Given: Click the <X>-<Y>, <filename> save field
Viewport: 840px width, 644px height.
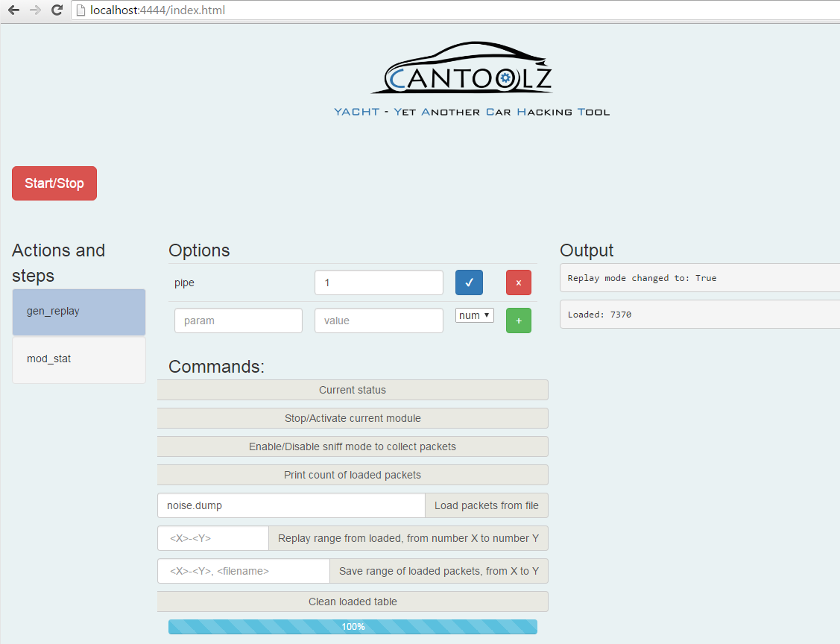Looking at the screenshot, I should [244, 571].
